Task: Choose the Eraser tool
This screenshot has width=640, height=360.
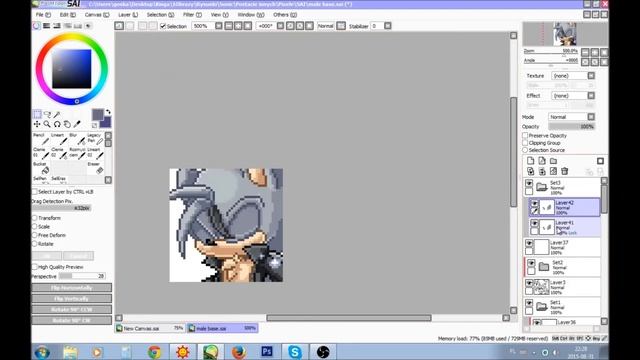Action: pos(95,168)
